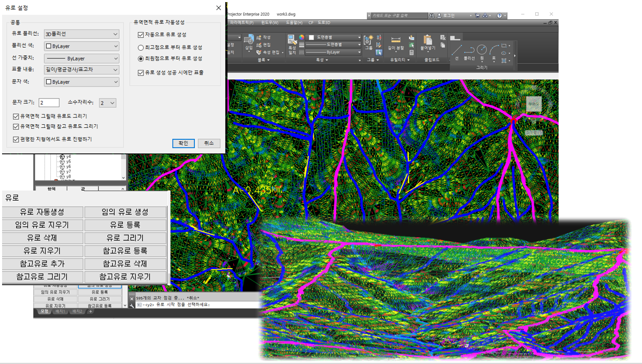This screenshot has width=642, height=364.
Task: Click the 작성 (create block) icon
Action: pos(259,37)
